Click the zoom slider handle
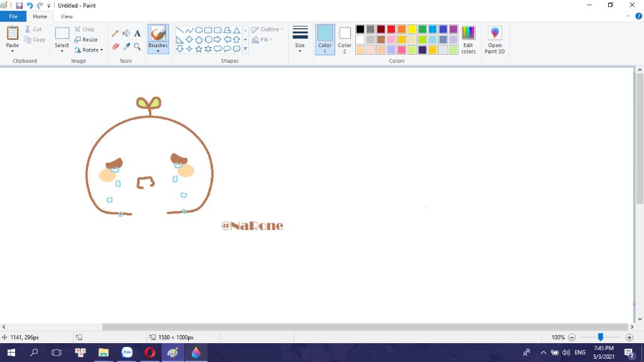The height and width of the screenshot is (362, 644). (x=601, y=337)
